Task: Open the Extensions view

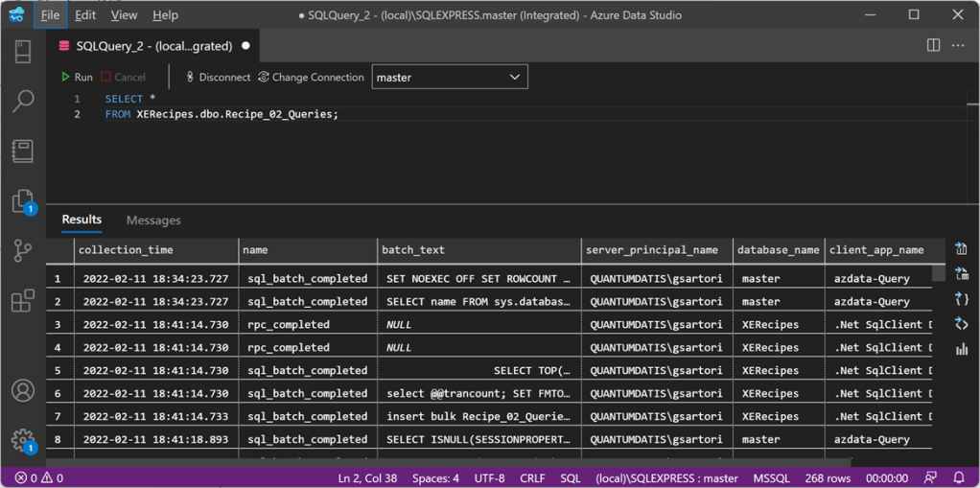Action: [23, 301]
